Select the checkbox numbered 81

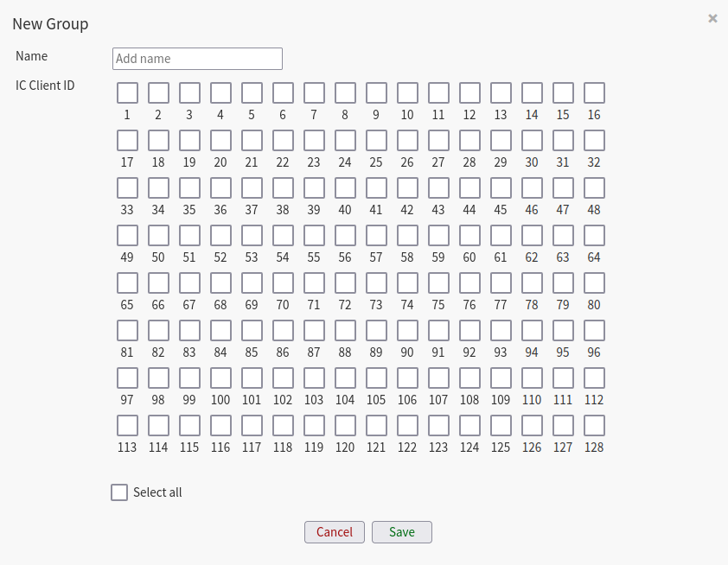click(x=127, y=331)
